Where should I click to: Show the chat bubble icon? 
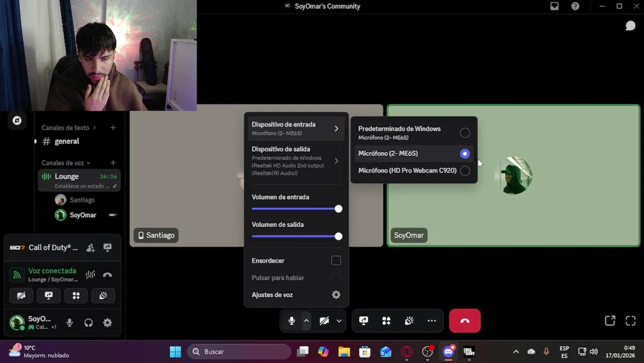point(630,26)
